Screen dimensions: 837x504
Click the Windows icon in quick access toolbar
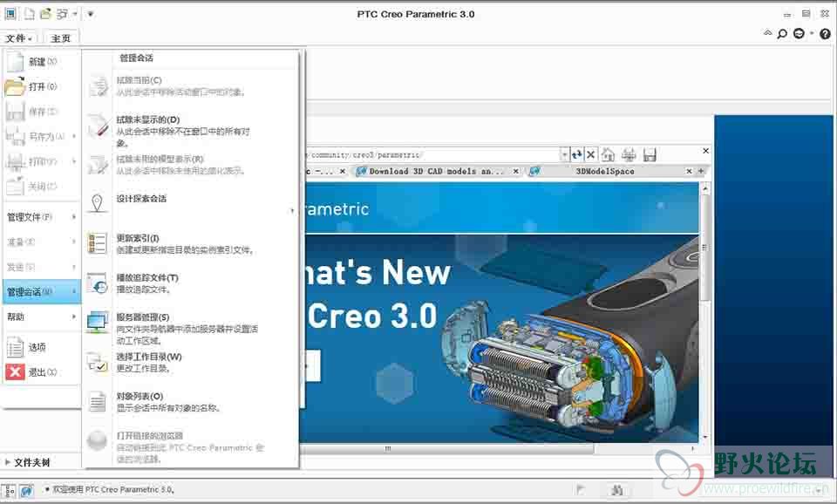(62, 14)
